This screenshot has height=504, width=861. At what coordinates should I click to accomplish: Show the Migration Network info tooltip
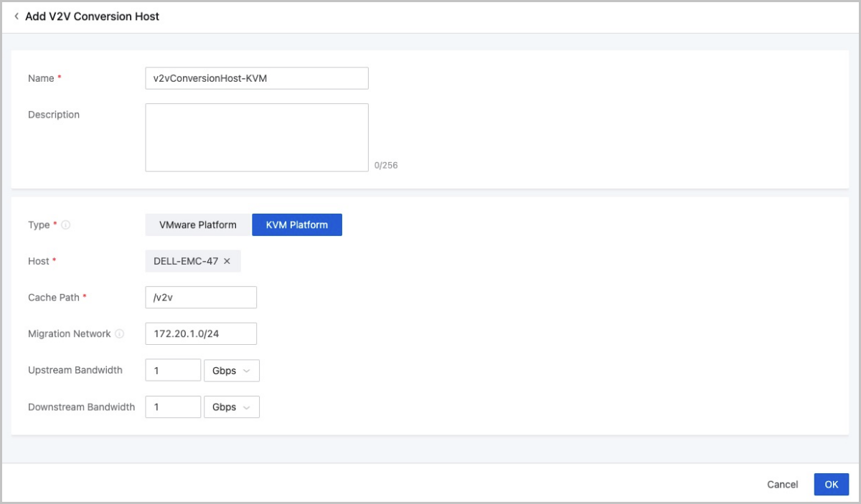click(120, 334)
